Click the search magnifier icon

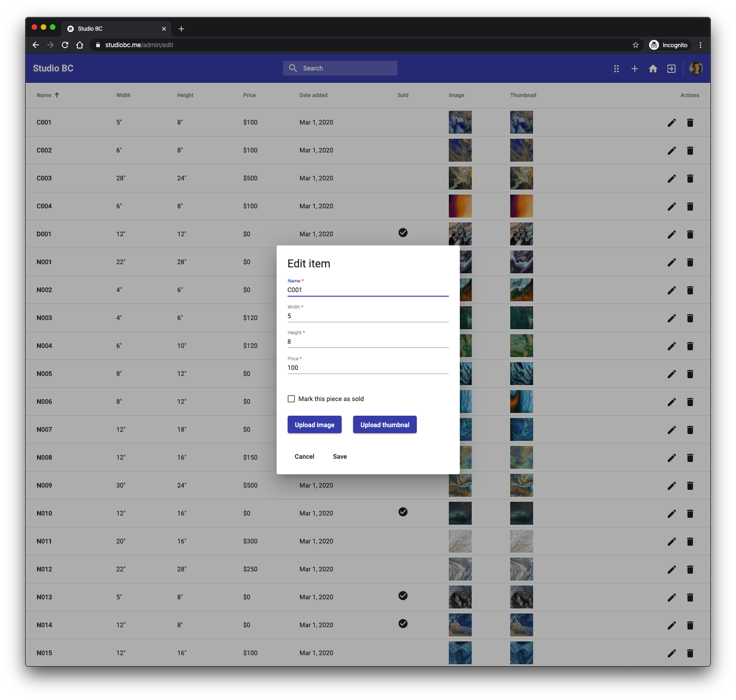pos(293,68)
